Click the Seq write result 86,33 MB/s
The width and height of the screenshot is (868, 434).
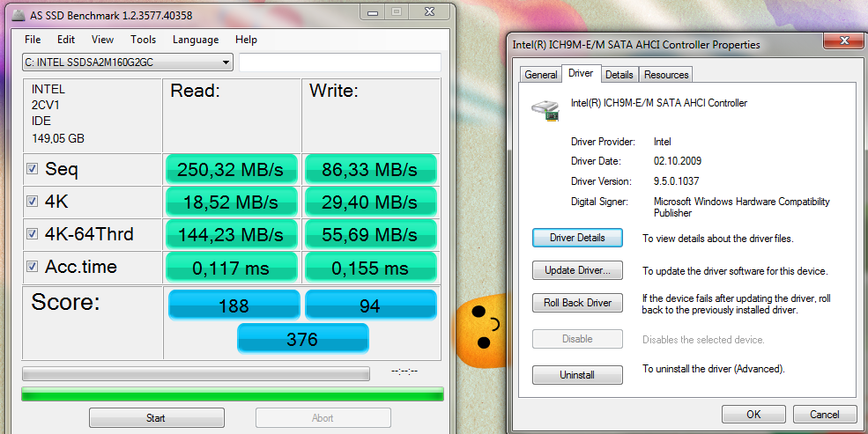370,169
